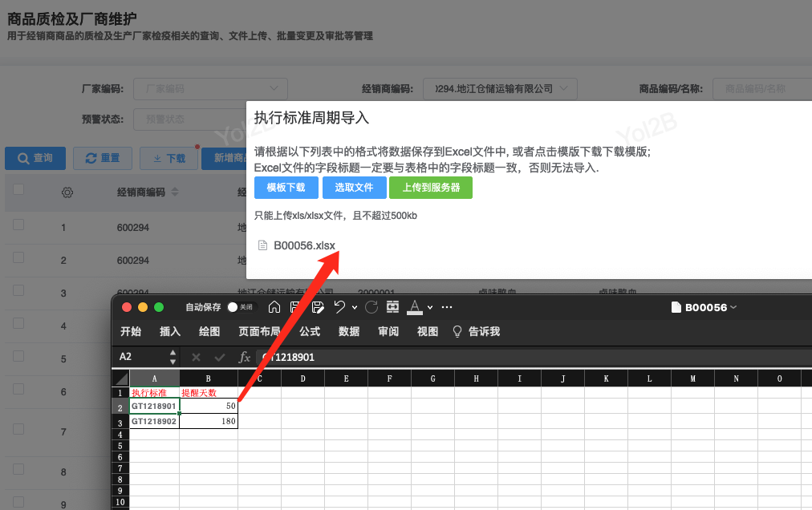Click the Excel home icon in title bar
812x510 pixels.
(274, 307)
